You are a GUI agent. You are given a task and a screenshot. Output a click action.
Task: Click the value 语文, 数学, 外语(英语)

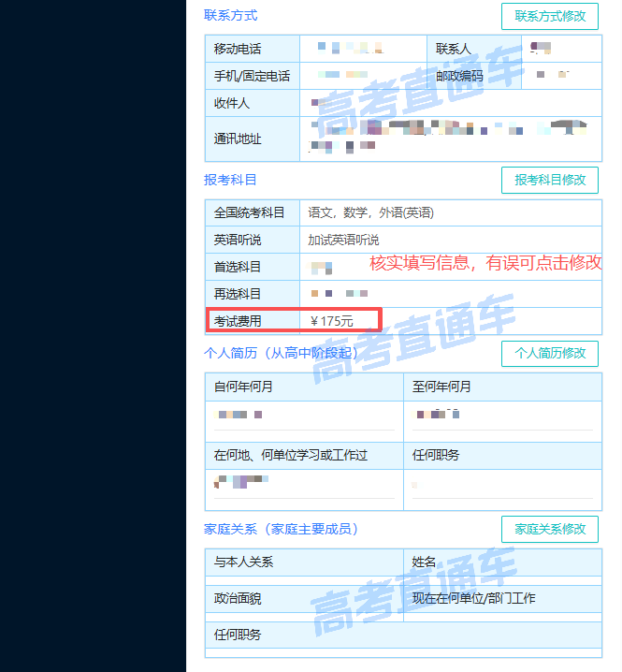tap(371, 212)
